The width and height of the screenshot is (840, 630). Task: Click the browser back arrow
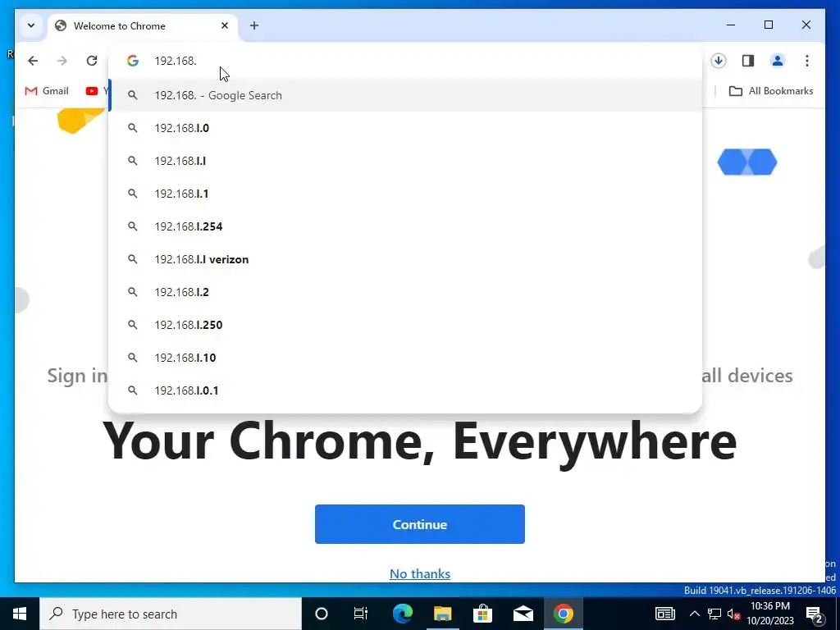[x=33, y=61]
